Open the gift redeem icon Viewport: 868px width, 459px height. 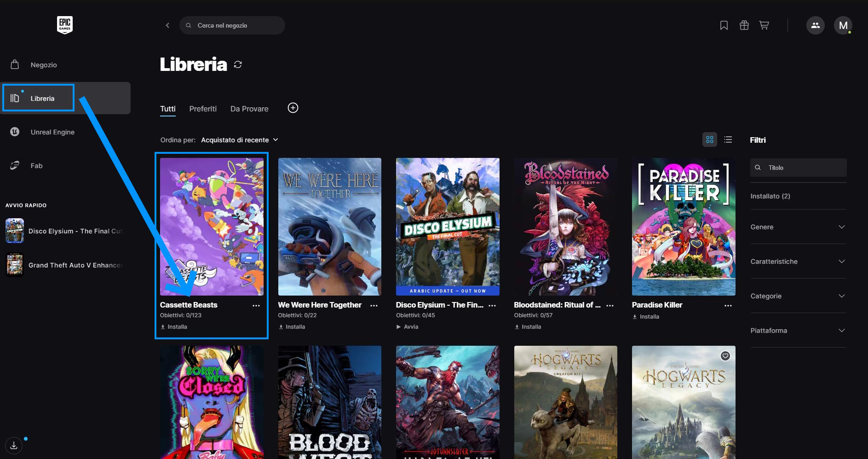(x=744, y=25)
